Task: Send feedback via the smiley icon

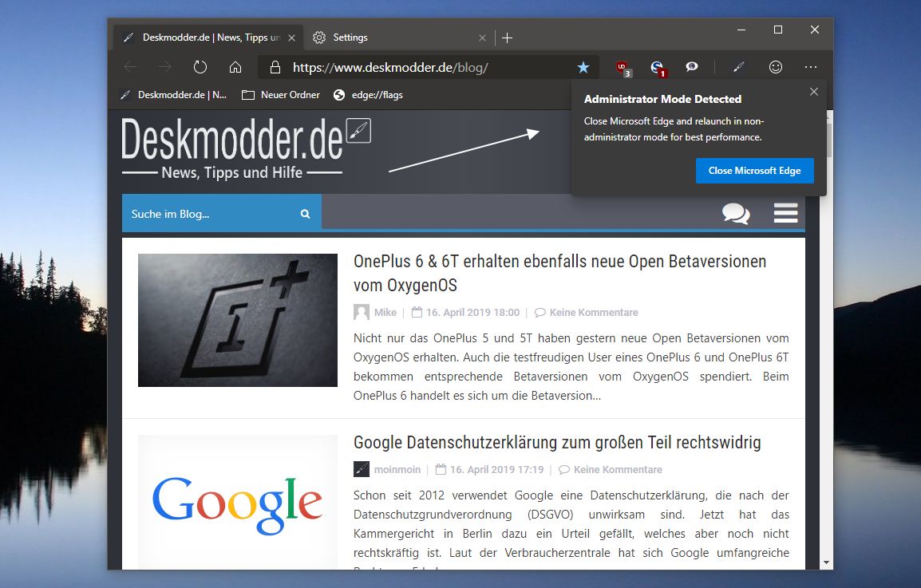Action: coord(775,67)
